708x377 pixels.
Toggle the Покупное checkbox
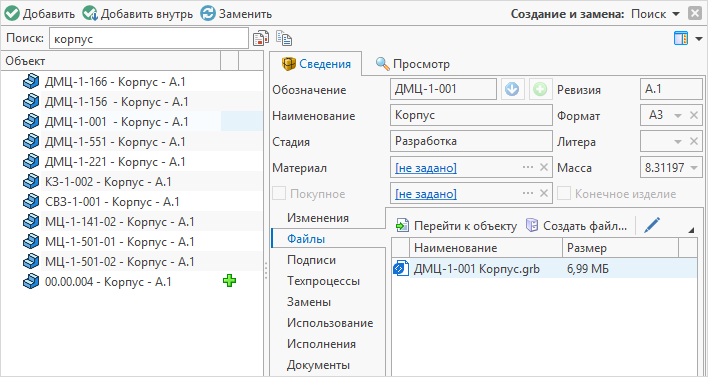pyautogui.click(x=279, y=194)
